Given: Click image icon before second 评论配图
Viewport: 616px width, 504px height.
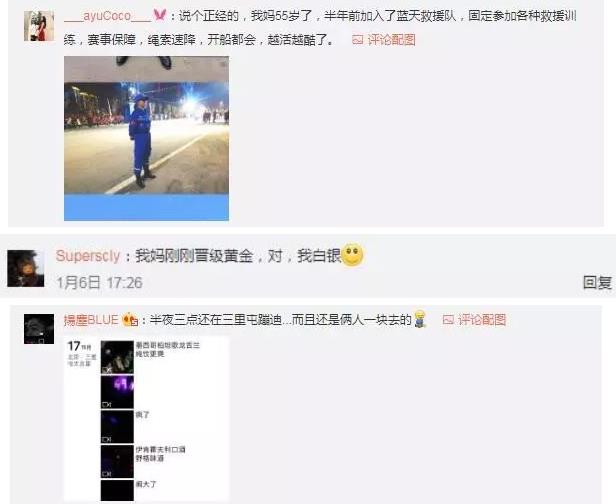Looking at the screenshot, I should 448,320.
